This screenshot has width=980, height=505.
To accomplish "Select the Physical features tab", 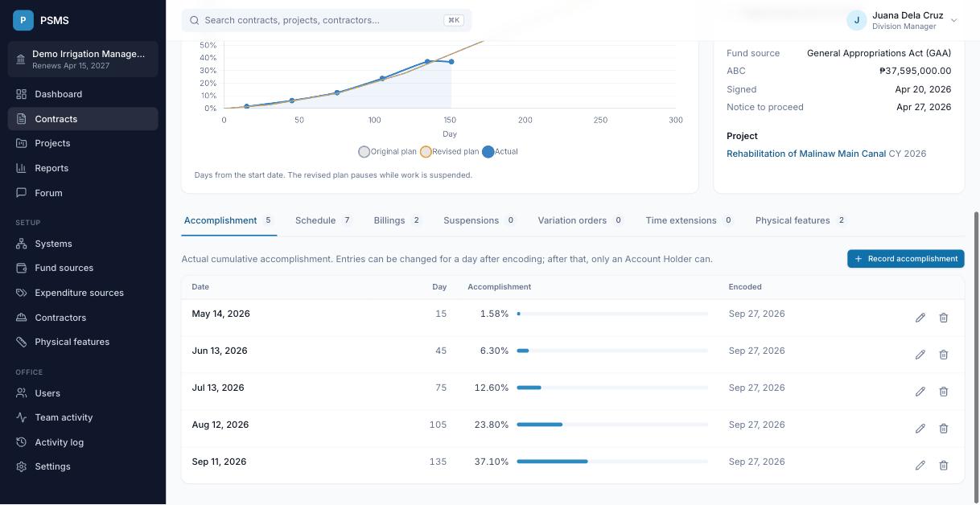I will pos(801,220).
